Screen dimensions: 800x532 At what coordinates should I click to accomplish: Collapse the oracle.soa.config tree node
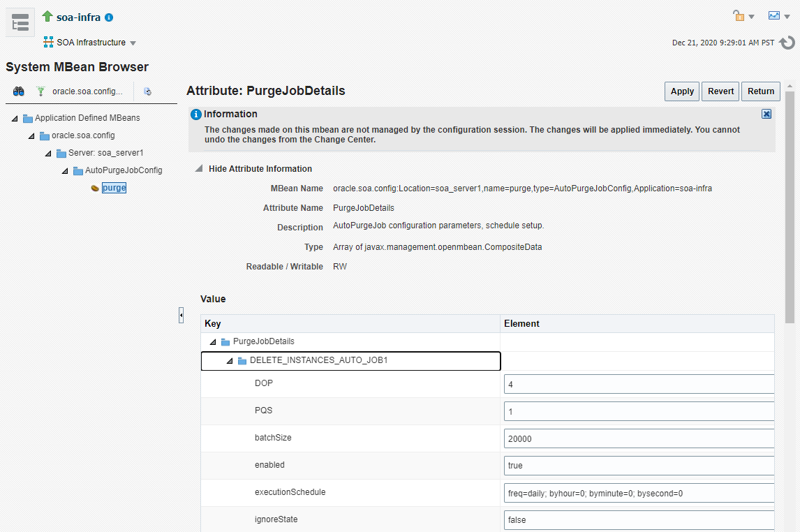[31, 135]
